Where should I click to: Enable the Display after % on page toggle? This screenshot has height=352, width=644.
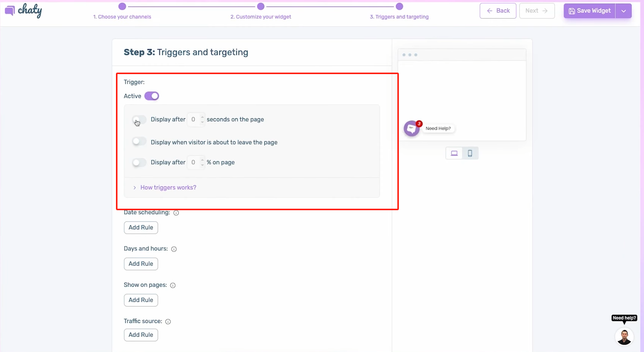(x=139, y=162)
